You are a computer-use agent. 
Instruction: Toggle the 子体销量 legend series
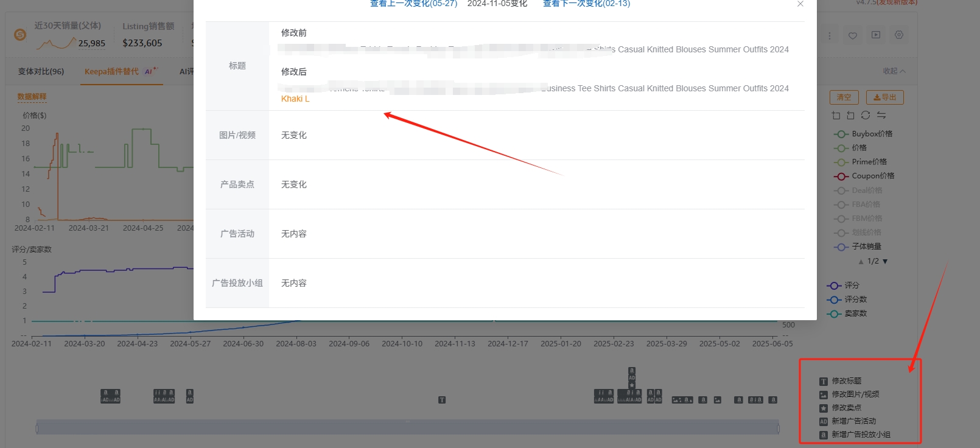tap(857, 247)
